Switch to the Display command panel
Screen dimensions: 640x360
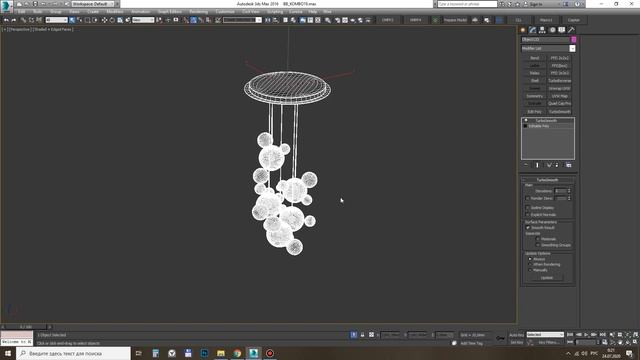(562, 30)
